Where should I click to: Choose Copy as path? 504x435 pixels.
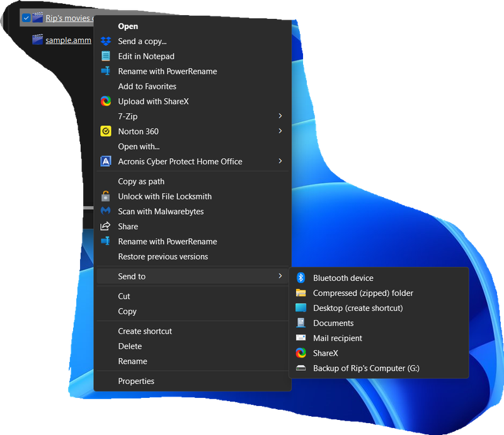[141, 181]
